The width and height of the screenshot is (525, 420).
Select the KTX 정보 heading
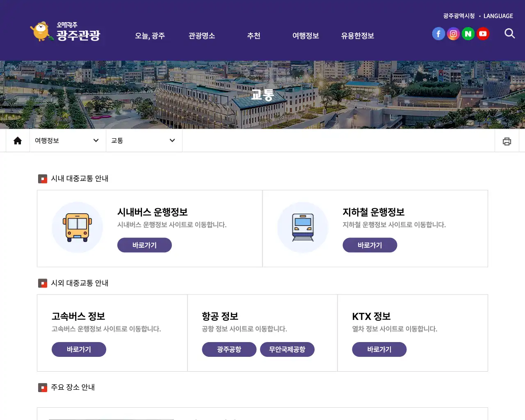(371, 316)
